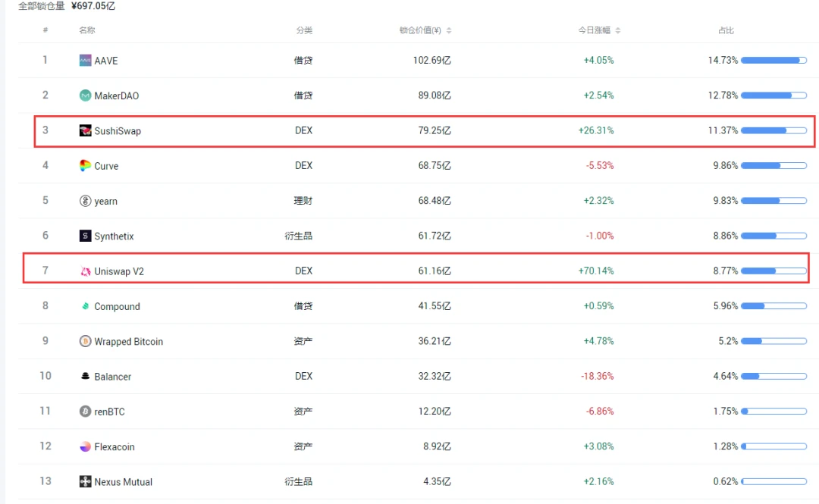Click the Curve logo icon
Screen dimensions: 819x504
pyautogui.click(x=85, y=165)
